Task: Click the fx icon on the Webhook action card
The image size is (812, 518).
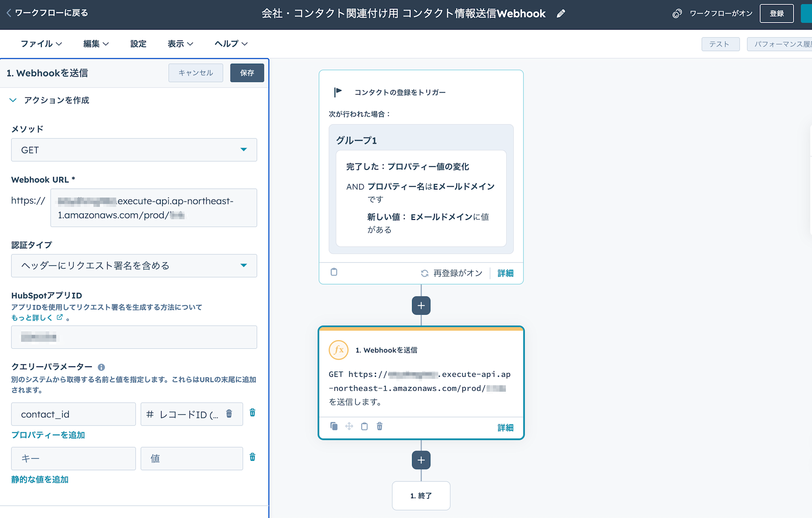Action: tap(339, 350)
